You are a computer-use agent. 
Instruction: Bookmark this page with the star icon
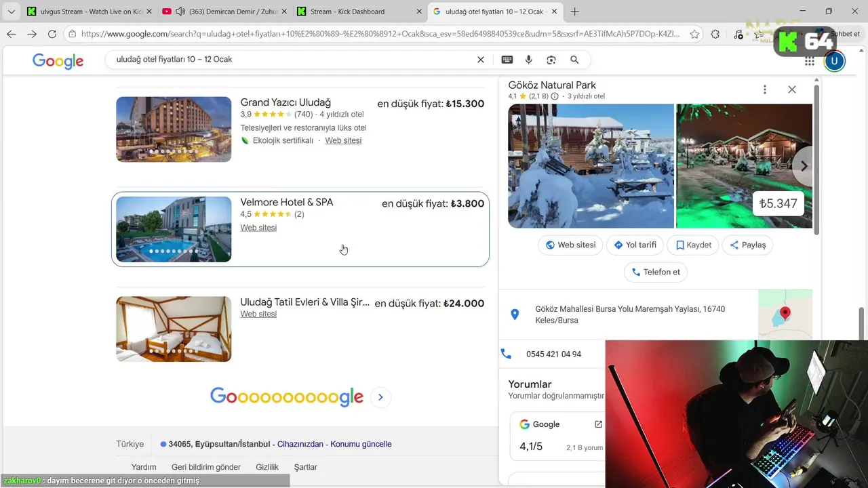pyautogui.click(x=694, y=34)
